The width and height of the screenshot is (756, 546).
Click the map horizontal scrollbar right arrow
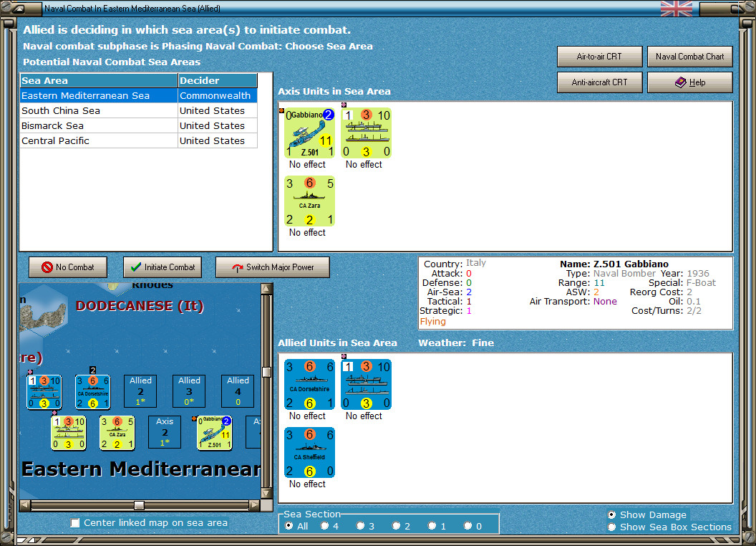[x=254, y=505]
